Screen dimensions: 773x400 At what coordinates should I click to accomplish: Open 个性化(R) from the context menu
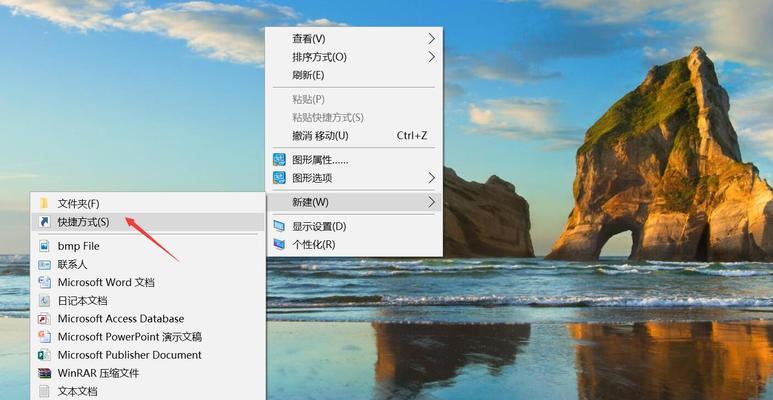point(354,245)
